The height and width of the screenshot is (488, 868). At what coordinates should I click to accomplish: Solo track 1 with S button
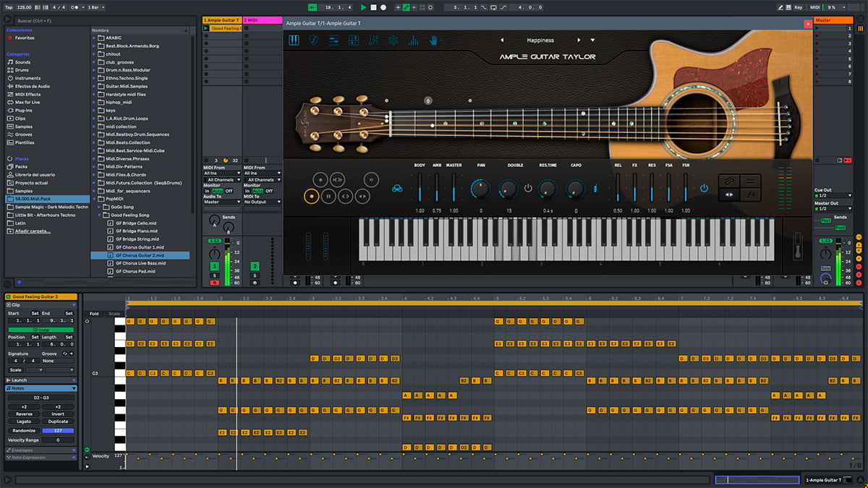(x=215, y=275)
